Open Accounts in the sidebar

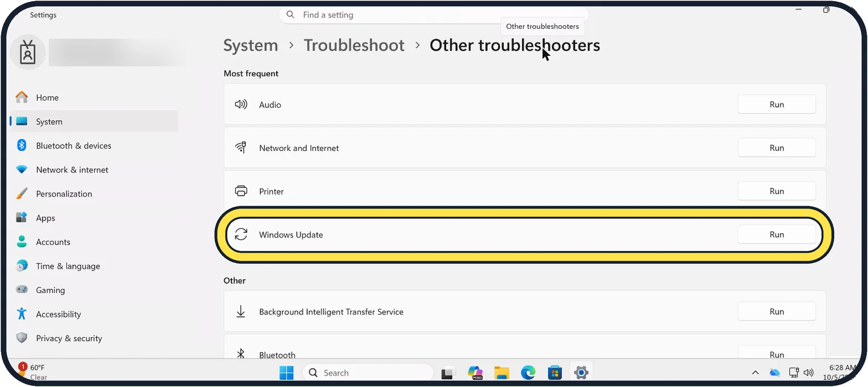[94, 242]
